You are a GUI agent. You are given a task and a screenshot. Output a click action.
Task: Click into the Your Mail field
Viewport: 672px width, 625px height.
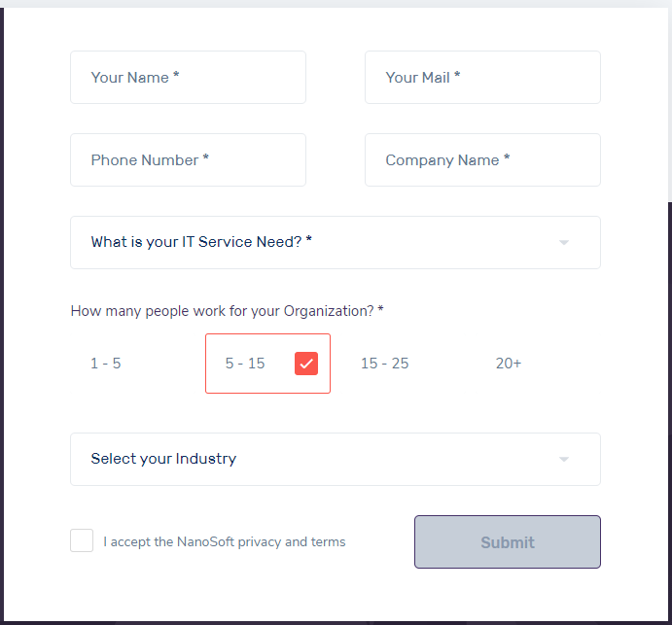pyautogui.click(x=482, y=78)
